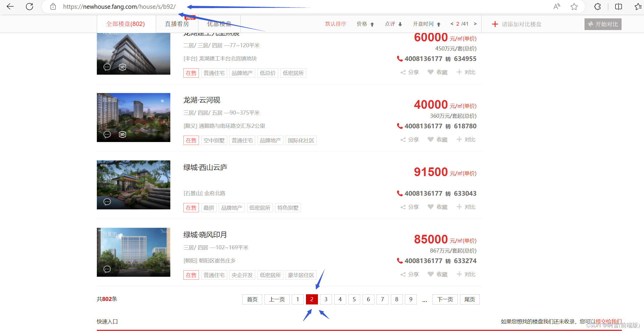Viewport: 644px width, 331px height.
Task: Open browser extensions puzzle icon
Action: point(597,6)
